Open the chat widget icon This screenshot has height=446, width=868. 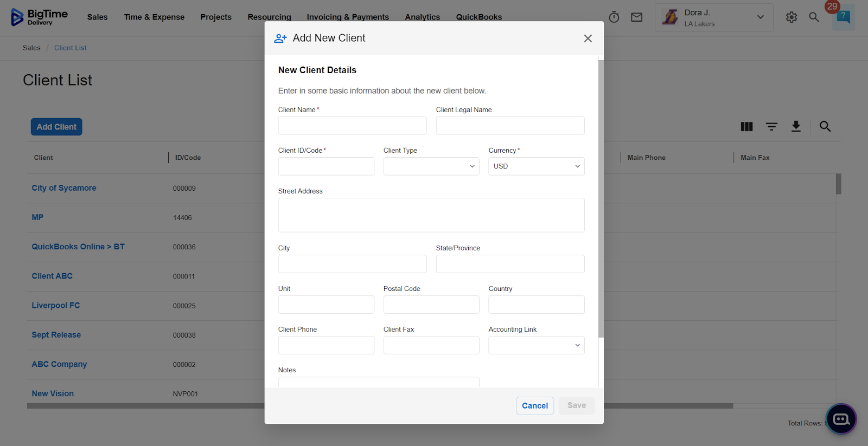[841, 419]
